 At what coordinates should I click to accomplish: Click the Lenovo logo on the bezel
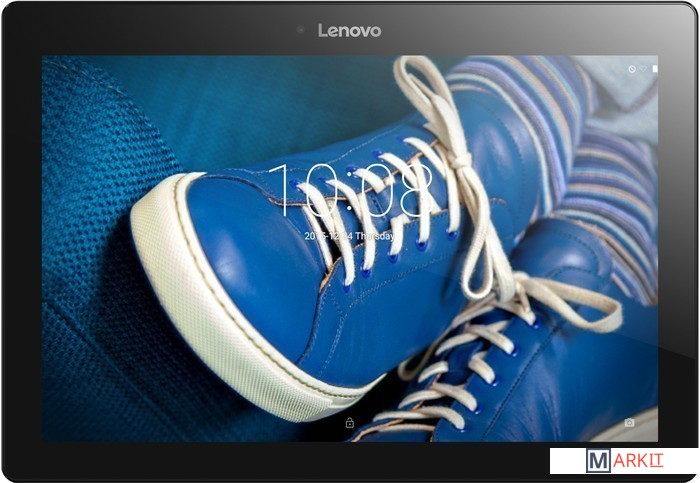pos(349,30)
